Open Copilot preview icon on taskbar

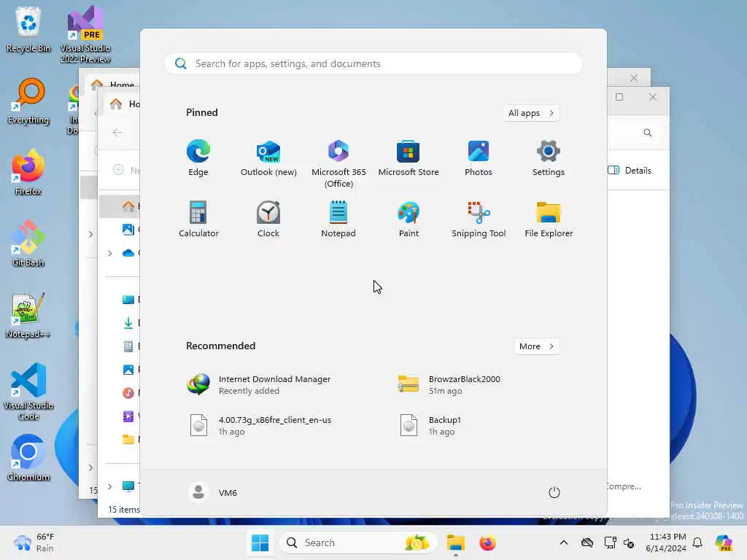724,542
